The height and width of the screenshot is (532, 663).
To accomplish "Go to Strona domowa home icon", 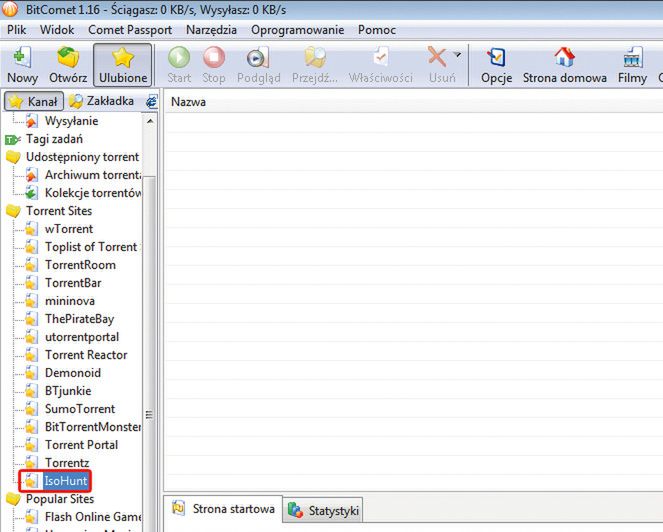I will pyautogui.click(x=564, y=58).
